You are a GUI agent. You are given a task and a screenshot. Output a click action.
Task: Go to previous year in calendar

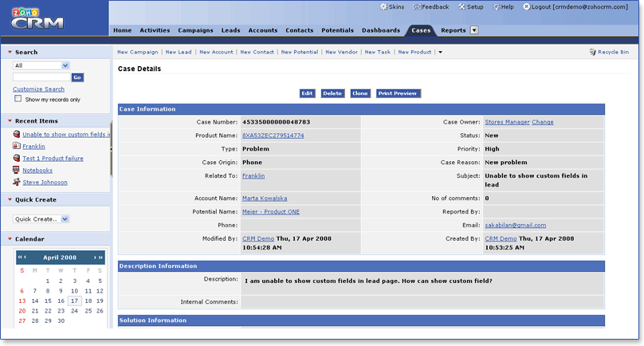coord(20,258)
